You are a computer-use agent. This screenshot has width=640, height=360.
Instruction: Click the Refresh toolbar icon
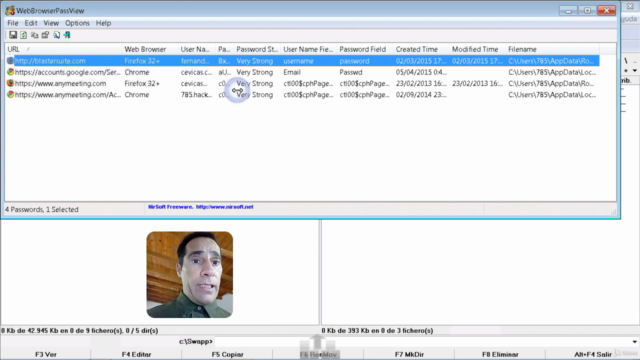(24, 35)
